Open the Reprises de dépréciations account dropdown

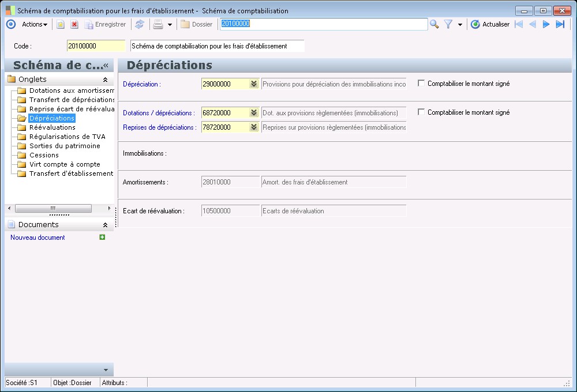[x=253, y=127]
